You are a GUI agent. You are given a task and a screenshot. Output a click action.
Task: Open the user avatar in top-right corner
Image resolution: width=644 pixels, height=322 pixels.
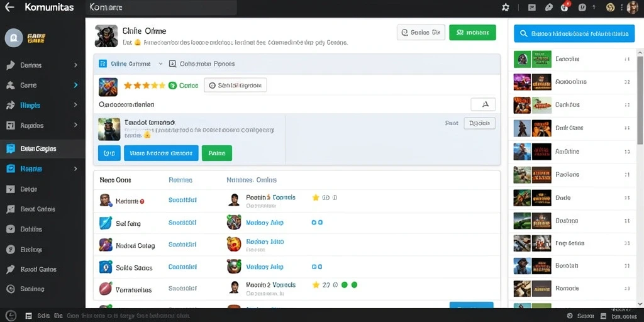click(x=633, y=8)
